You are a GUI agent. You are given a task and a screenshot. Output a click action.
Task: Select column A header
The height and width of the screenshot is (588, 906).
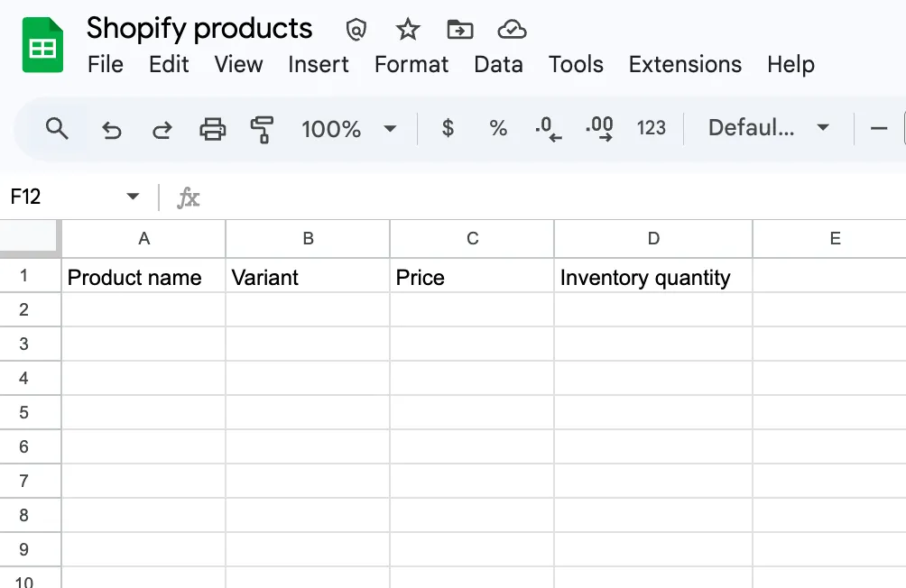click(x=143, y=239)
